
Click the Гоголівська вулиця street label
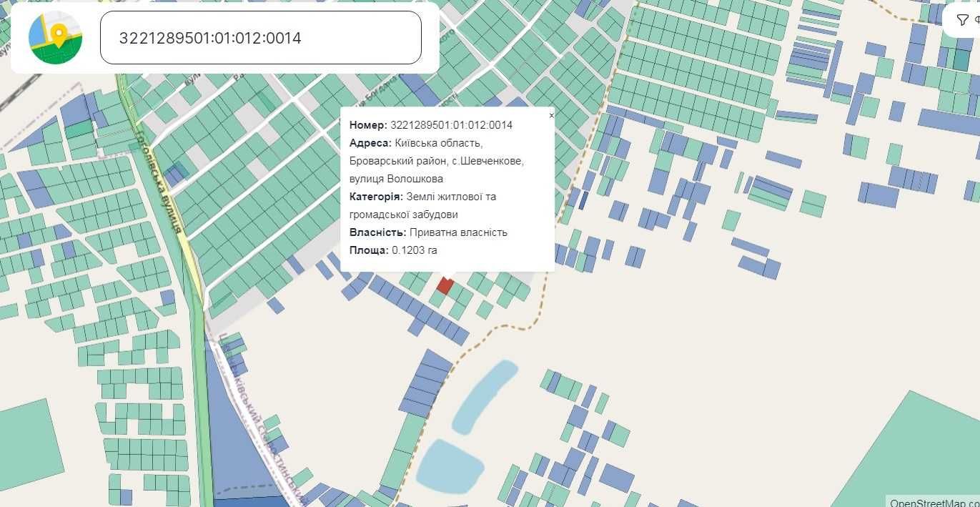[159, 184]
